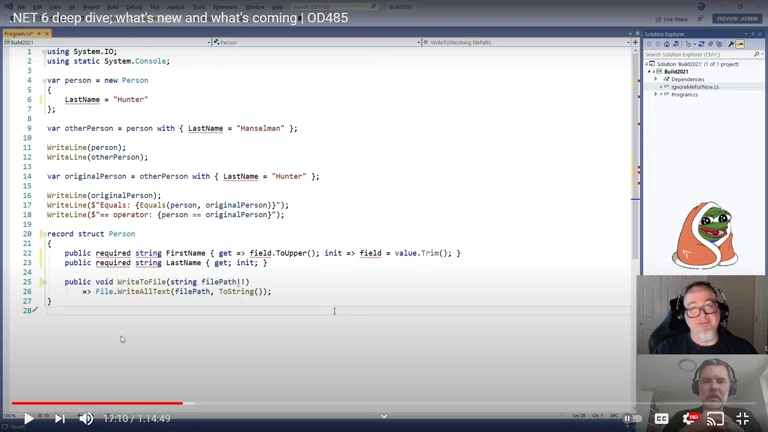The image size is (768, 432).
Task: Collapse the record struct Person block
Action: click(44, 234)
